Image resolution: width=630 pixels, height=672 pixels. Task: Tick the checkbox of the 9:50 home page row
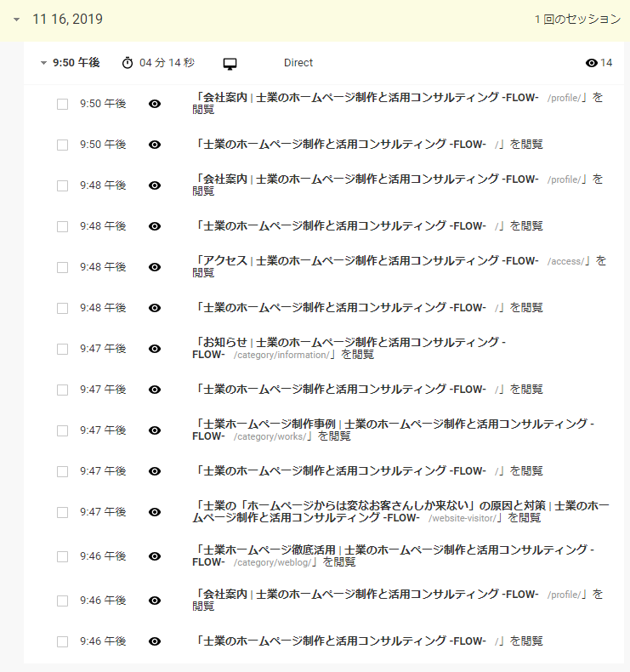pyautogui.click(x=63, y=145)
